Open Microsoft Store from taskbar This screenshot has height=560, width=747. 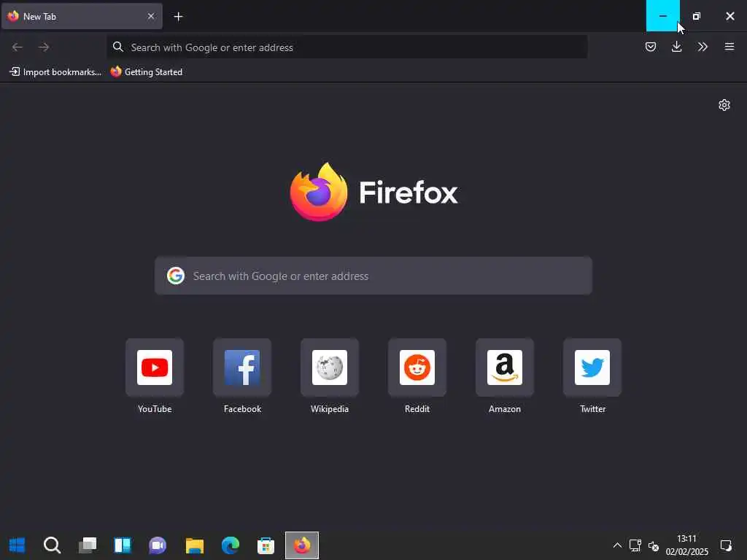click(266, 545)
